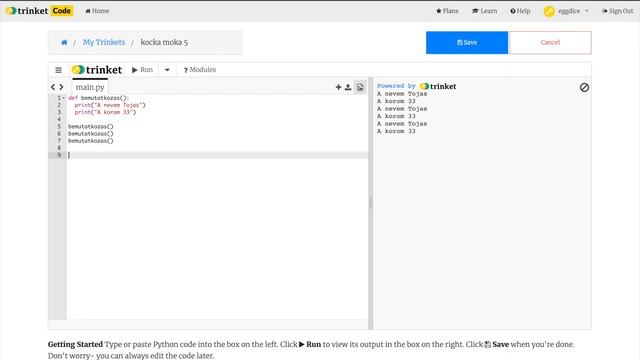This screenshot has width=640, height=360.
Task: Navigate to previous file tab arrow
Action: (x=53, y=87)
